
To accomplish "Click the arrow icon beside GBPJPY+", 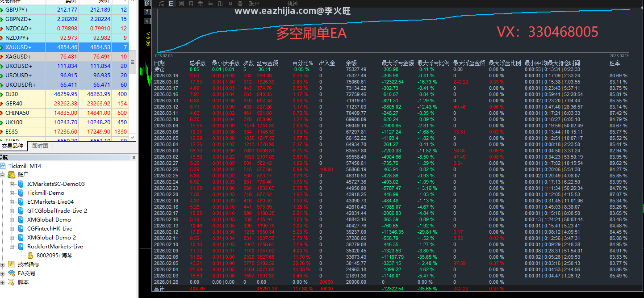I will pyautogui.click(x=2, y=10).
